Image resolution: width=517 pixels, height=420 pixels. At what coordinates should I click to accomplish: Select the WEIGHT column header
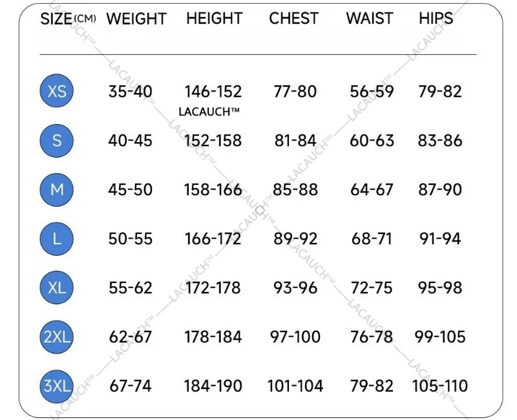pos(136,19)
